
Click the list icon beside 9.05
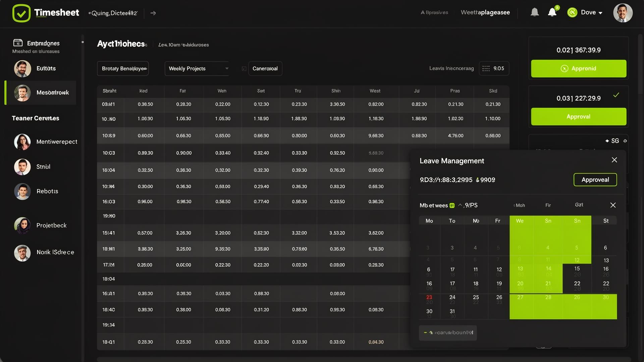486,68
